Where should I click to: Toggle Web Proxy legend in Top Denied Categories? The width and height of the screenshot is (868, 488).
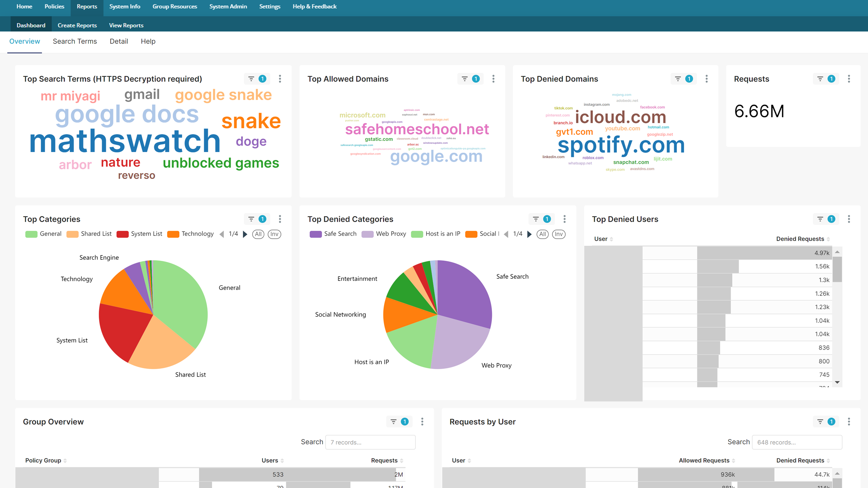click(390, 234)
